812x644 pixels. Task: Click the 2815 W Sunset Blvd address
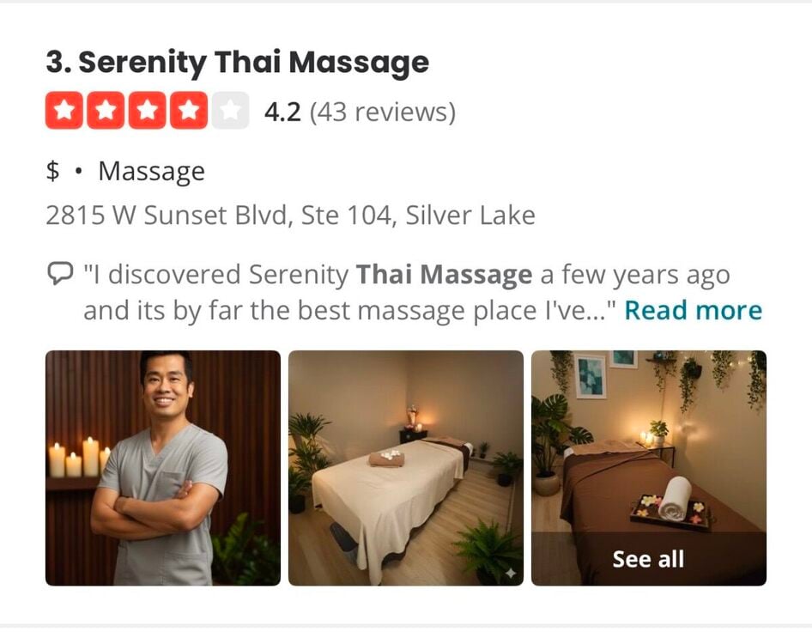click(x=290, y=215)
